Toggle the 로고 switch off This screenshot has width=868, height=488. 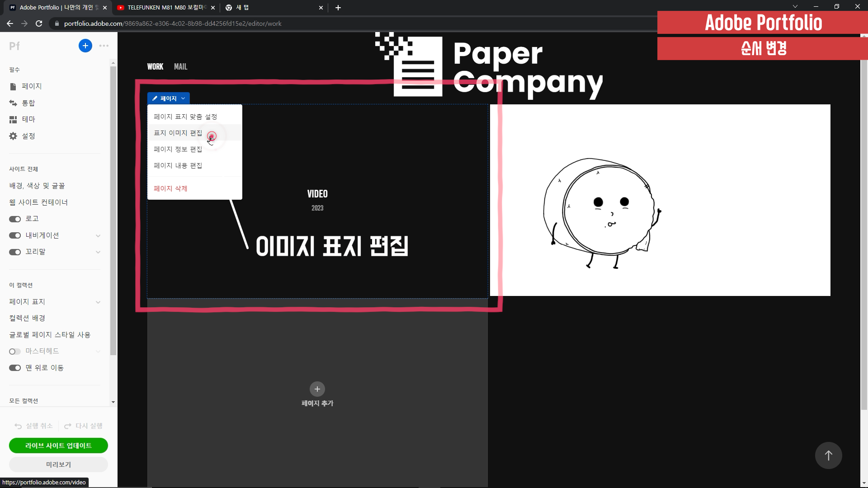[x=15, y=219]
